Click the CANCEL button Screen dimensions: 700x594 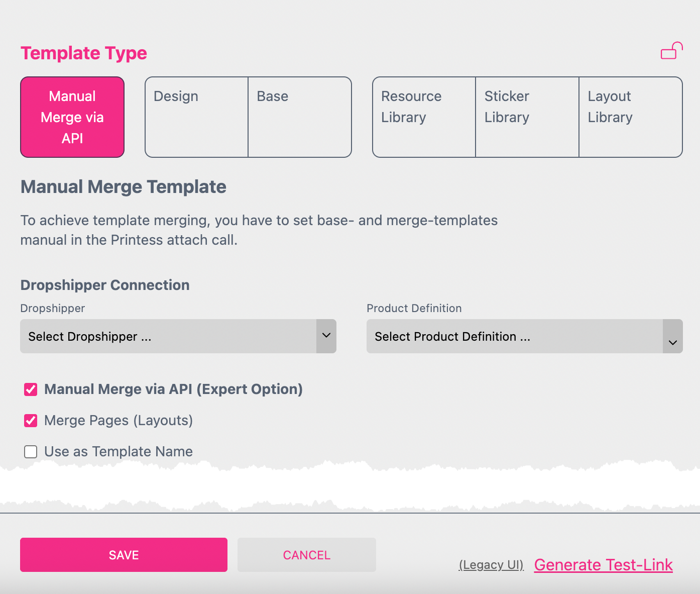click(306, 555)
